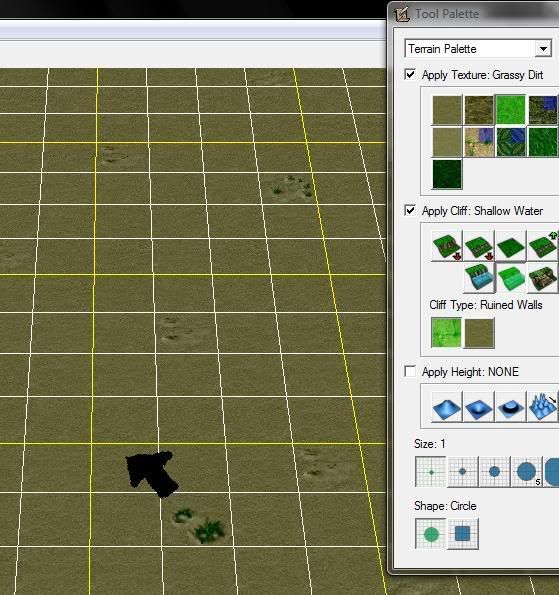
Task: Select the shallow water cliff tool
Action: pos(479,278)
